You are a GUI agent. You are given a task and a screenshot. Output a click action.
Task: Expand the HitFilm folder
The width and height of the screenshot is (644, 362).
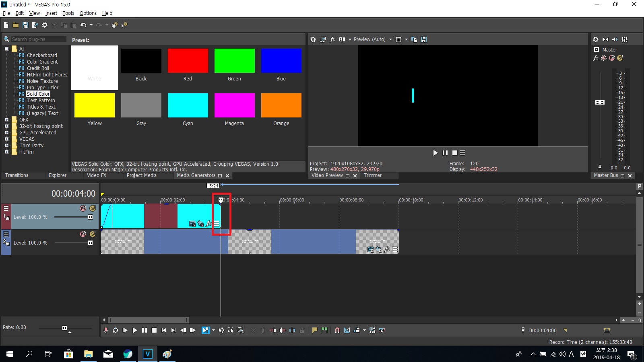6,152
